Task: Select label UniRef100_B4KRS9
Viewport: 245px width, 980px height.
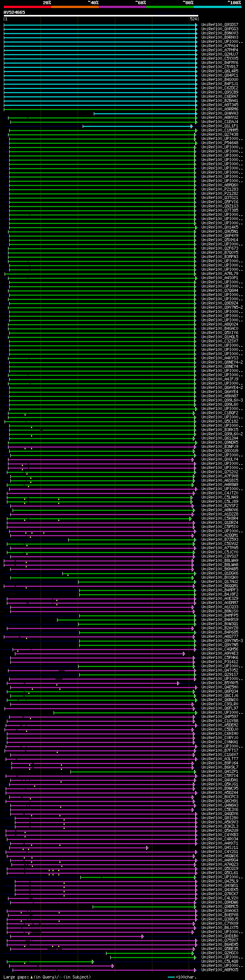Action: (x=220, y=620)
